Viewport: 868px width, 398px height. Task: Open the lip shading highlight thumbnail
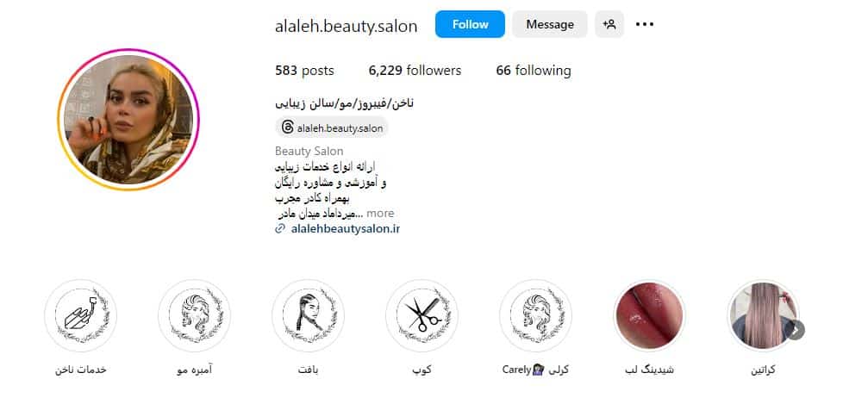pos(649,315)
